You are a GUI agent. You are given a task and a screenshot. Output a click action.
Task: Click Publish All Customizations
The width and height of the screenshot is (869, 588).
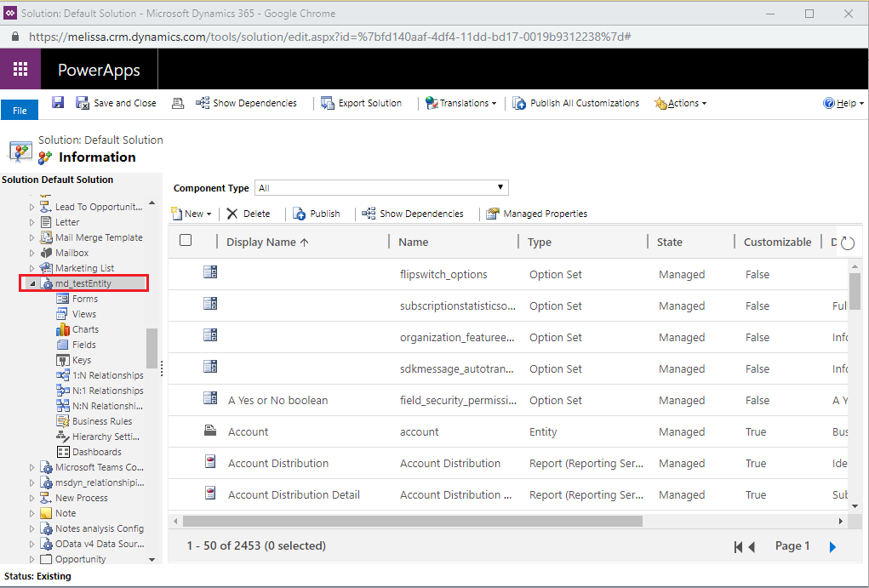click(575, 103)
